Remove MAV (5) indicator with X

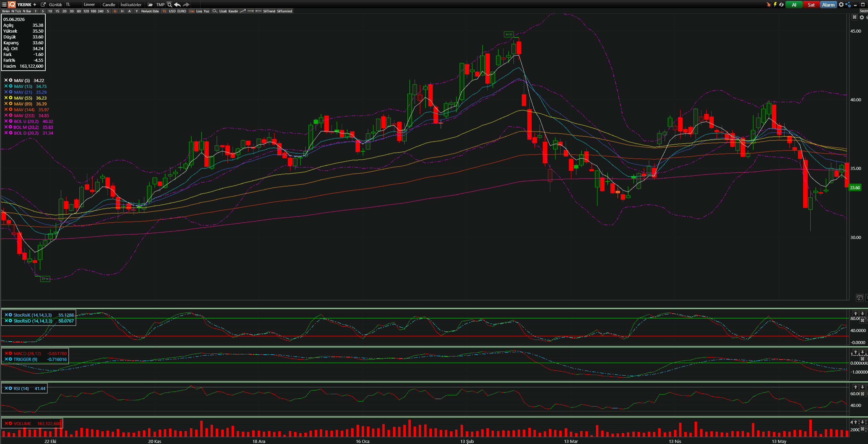point(6,80)
